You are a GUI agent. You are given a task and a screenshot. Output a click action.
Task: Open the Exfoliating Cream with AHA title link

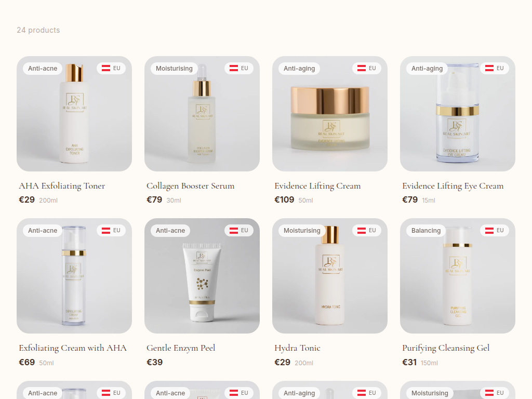(x=73, y=348)
